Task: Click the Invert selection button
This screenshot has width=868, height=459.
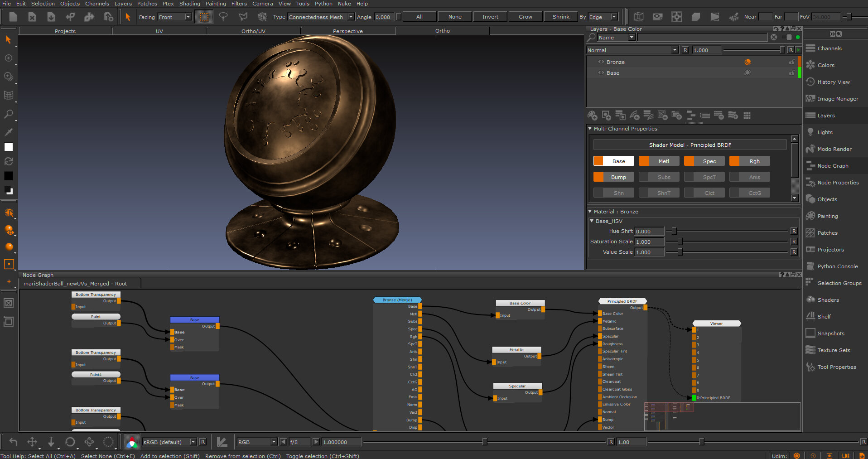Action: coord(490,17)
